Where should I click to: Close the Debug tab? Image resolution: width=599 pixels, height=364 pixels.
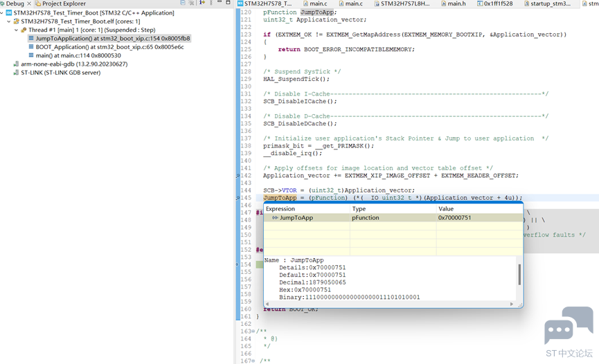[29, 3]
